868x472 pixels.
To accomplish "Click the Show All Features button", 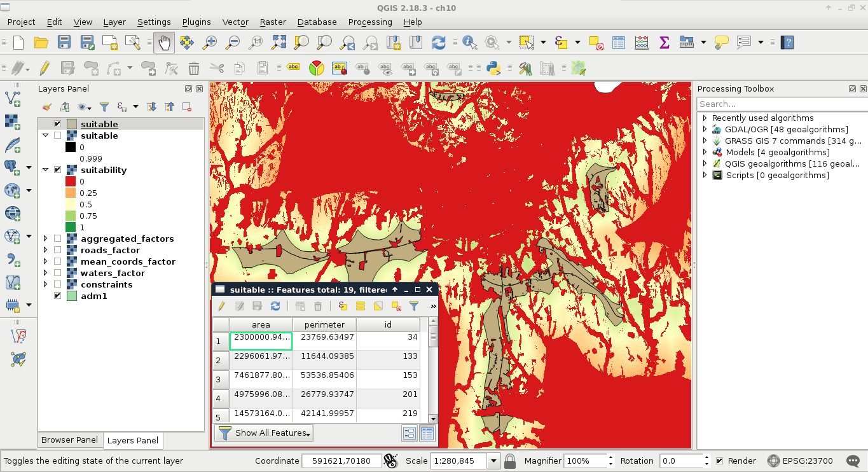I will tap(265, 433).
